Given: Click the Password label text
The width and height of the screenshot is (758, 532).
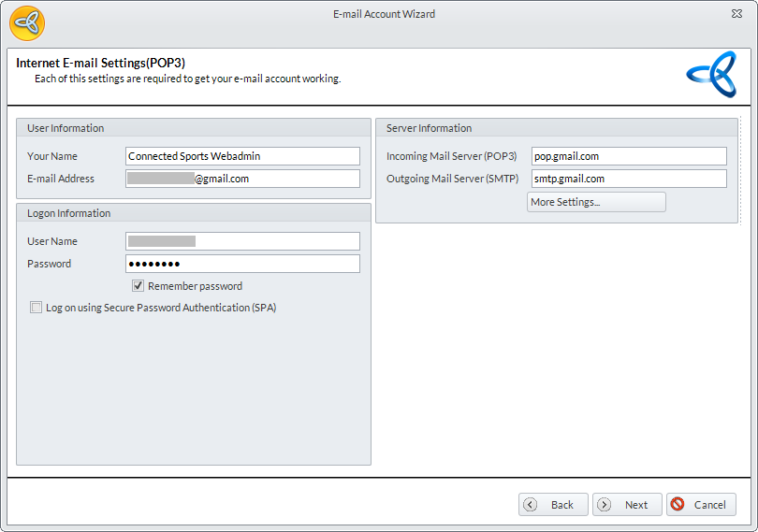Looking at the screenshot, I should tap(49, 264).
